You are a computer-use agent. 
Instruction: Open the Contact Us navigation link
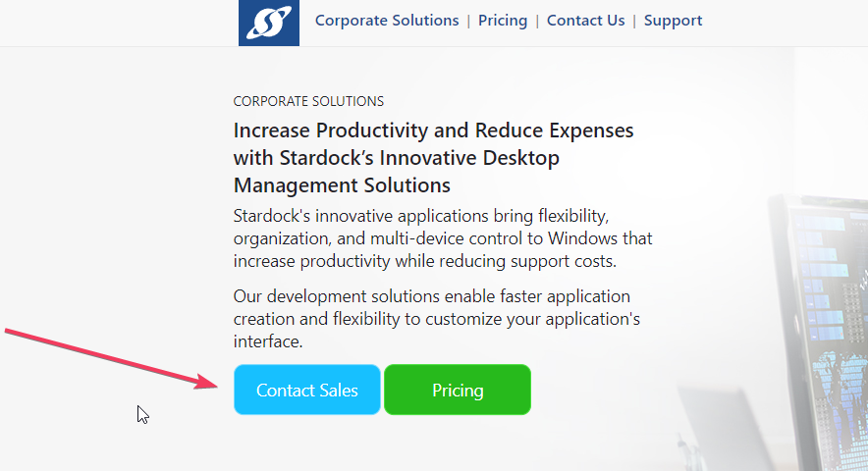tap(585, 21)
